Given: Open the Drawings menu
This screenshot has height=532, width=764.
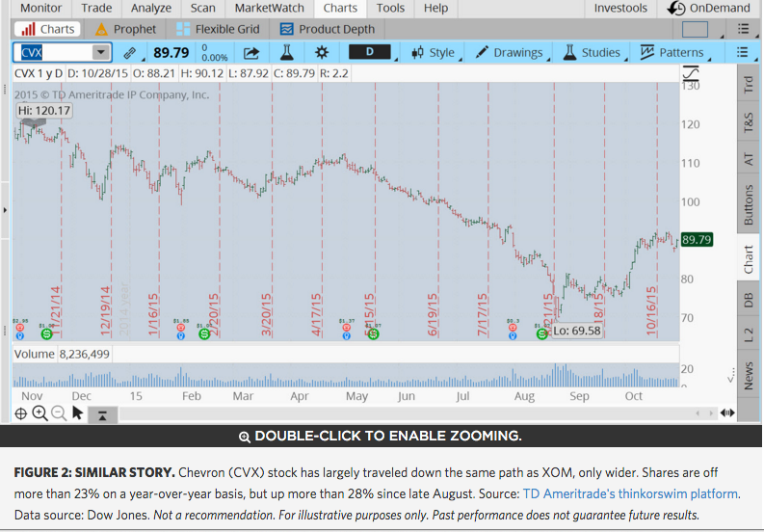Looking at the screenshot, I should click(509, 53).
